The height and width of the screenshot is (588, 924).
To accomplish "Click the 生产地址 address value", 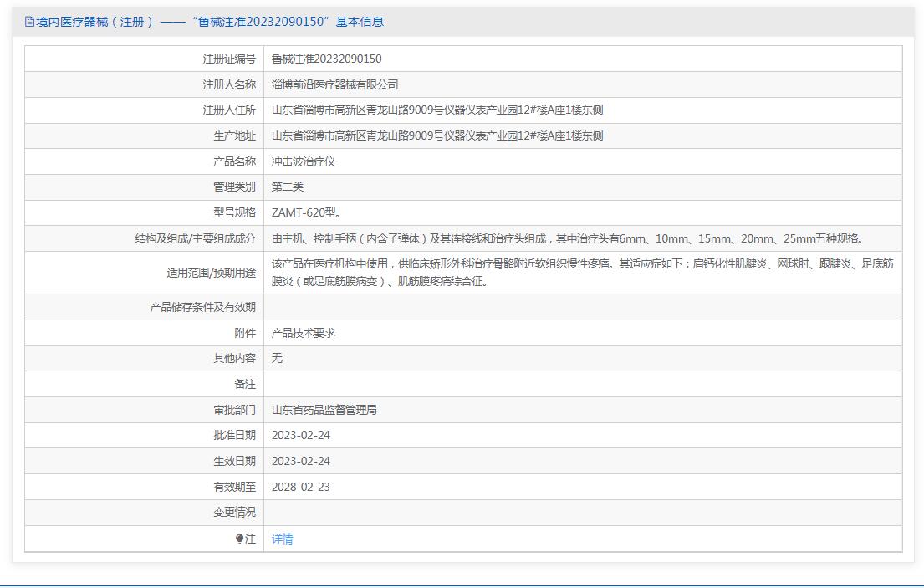I will point(436,135).
